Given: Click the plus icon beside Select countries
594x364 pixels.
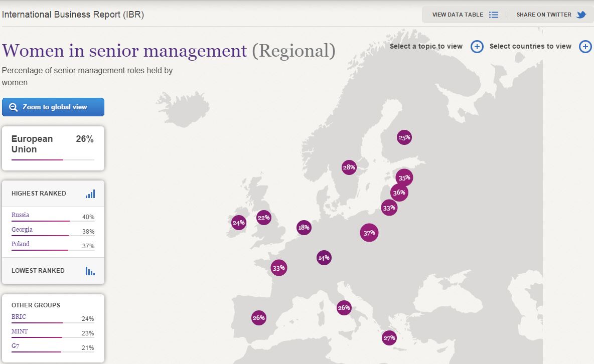Looking at the screenshot, I should (585, 47).
